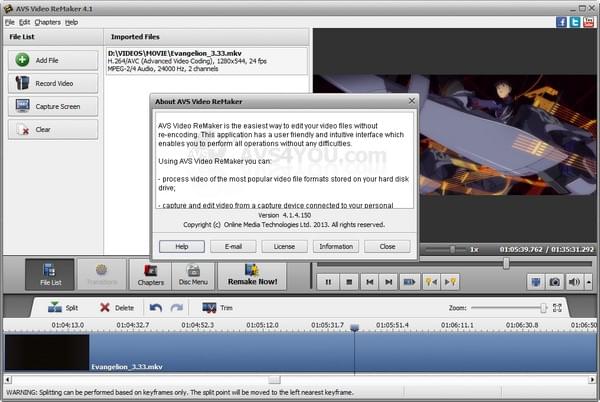The width and height of the screenshot is (600, 402).
Task: Go to next frame
Action: coord(389,282)
